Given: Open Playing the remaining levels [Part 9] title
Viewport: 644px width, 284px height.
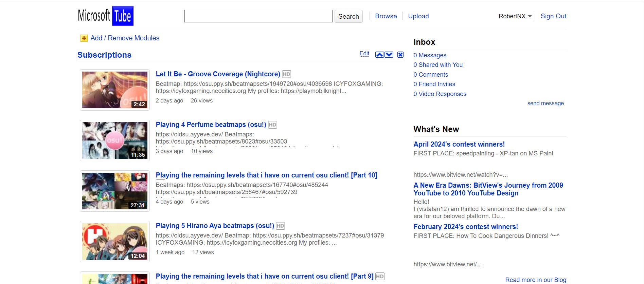Looking at the screenshot, I should coord(265,276).
